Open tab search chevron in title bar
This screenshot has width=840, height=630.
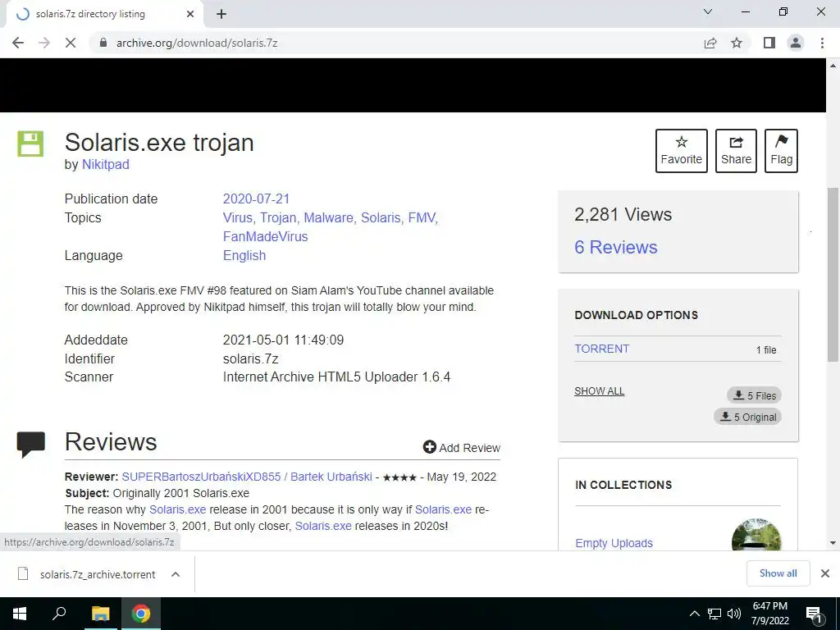coord(708,11)
